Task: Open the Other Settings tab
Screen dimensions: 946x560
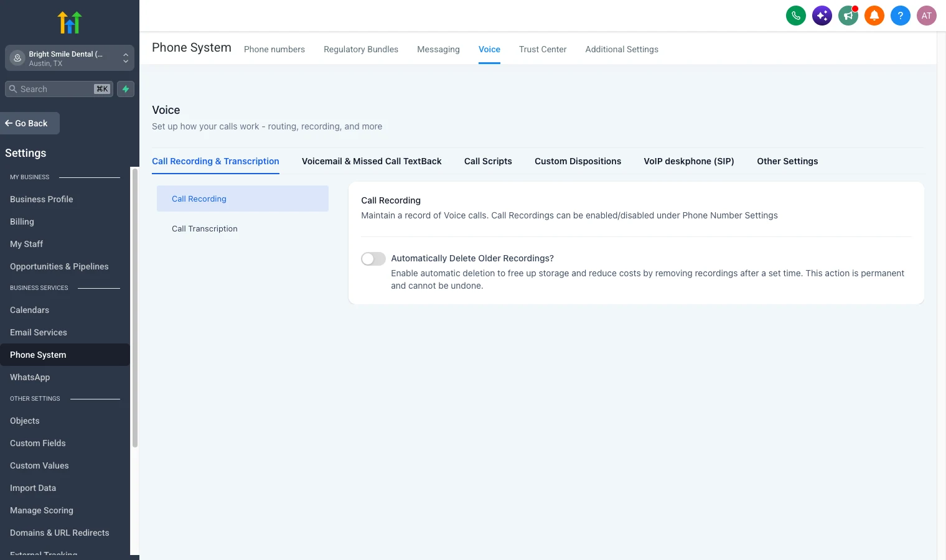Action: point(787,161)
